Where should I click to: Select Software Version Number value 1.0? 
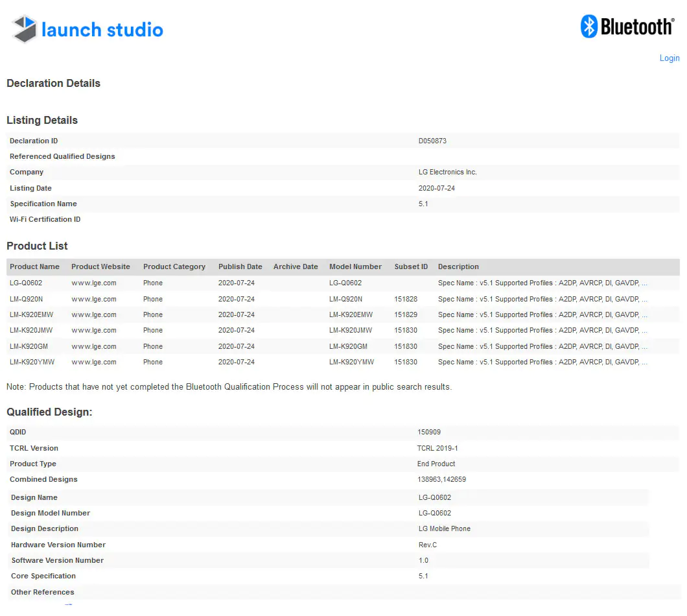pyautogui.click(x=423, y=560)
